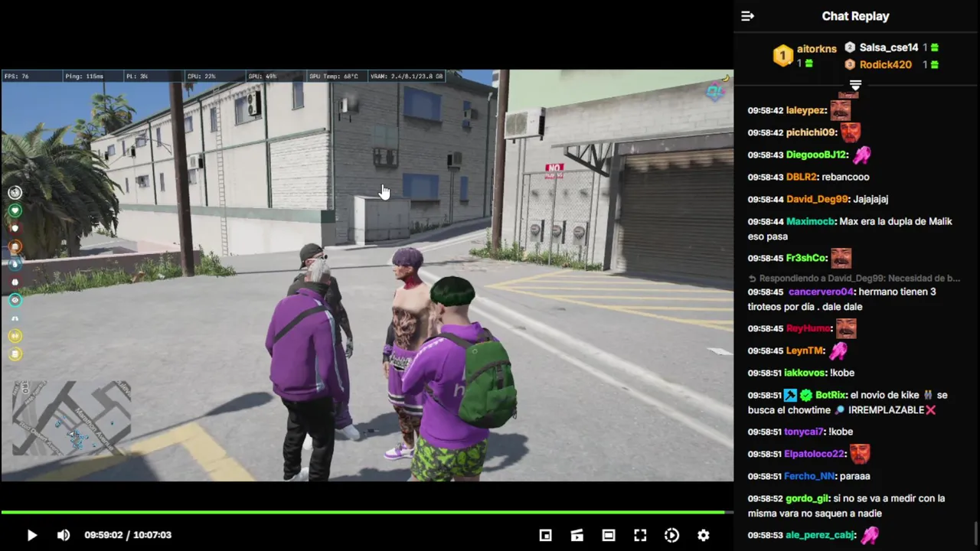Open top gifter aitorkns profile

(816, 49)
